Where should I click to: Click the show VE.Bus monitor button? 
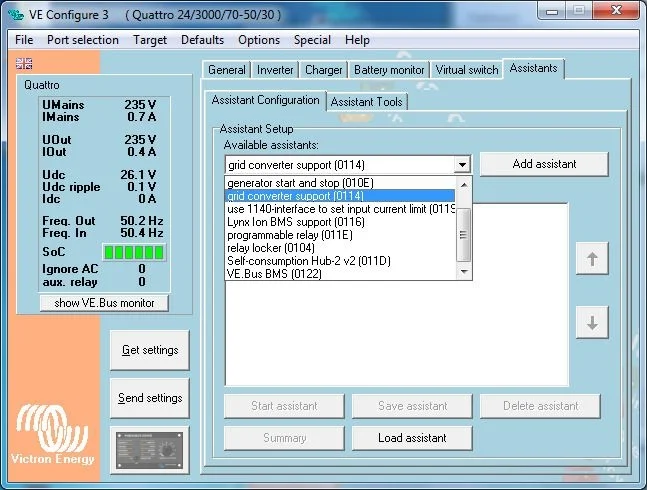(x=104, y=303)
